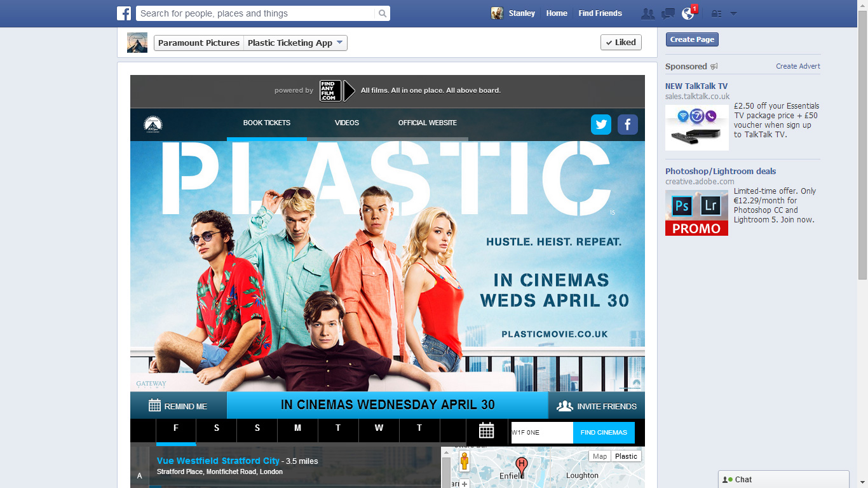Screen dimensions: 868x488
Task: Click sales.talktalk.co.uk link
Action: [x=697, y=96]
